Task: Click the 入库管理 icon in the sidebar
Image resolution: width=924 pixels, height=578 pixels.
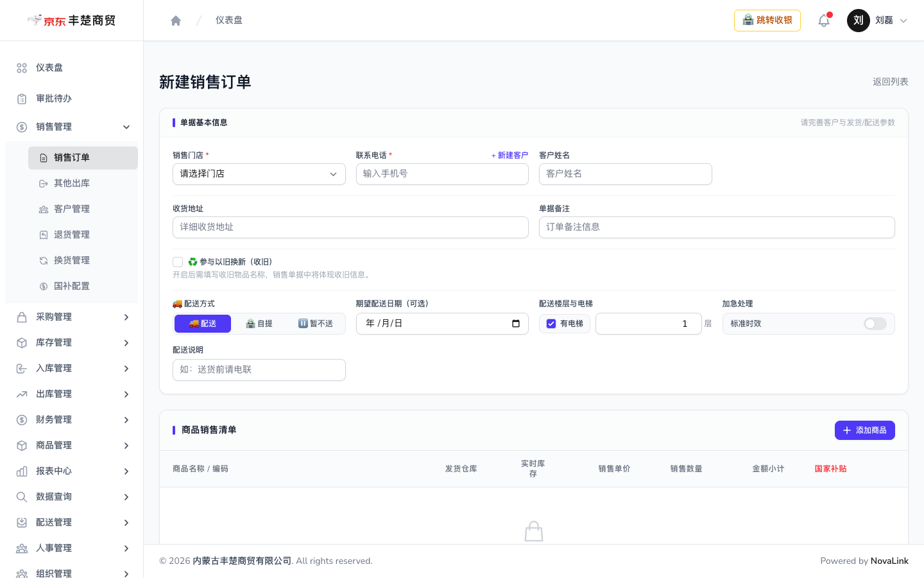Action: [x=22, y=369]
